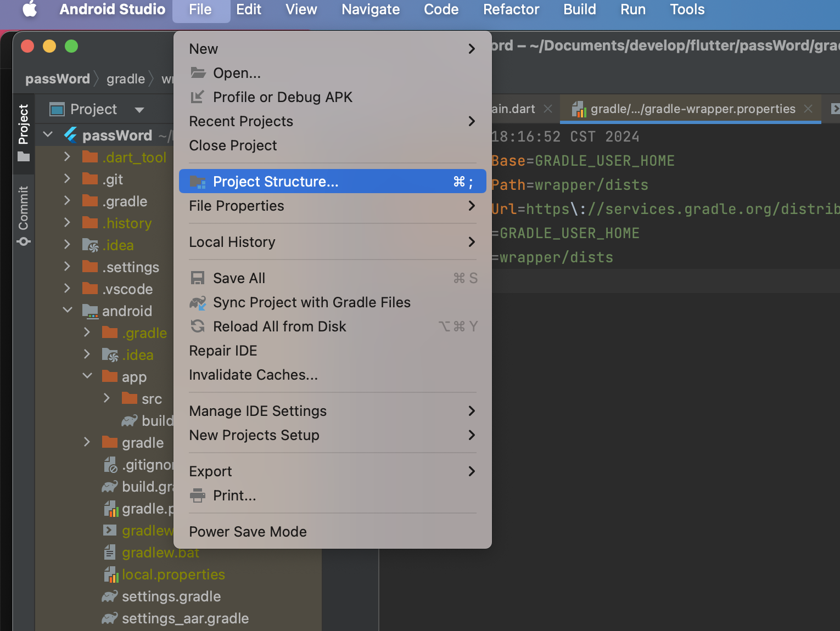840x631 pixels.
Task: Open the Code menu
Action: (441, 9)
